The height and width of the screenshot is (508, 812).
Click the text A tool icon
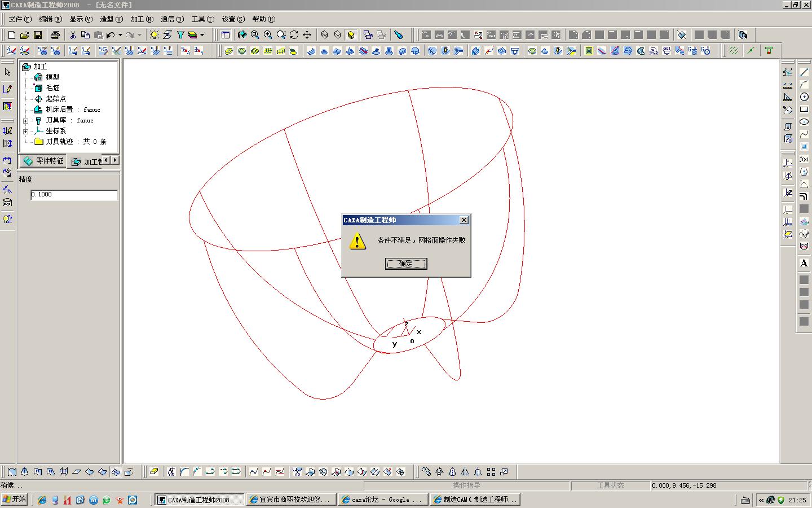pos(804,263)
